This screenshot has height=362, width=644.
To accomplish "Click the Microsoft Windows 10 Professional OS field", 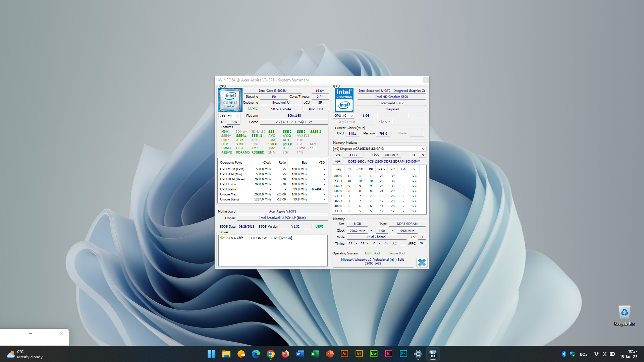I will (373, 261).
